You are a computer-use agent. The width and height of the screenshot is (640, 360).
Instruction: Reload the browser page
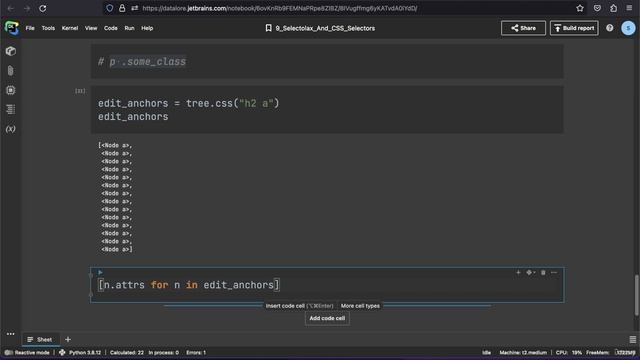(x=42, y=8)
